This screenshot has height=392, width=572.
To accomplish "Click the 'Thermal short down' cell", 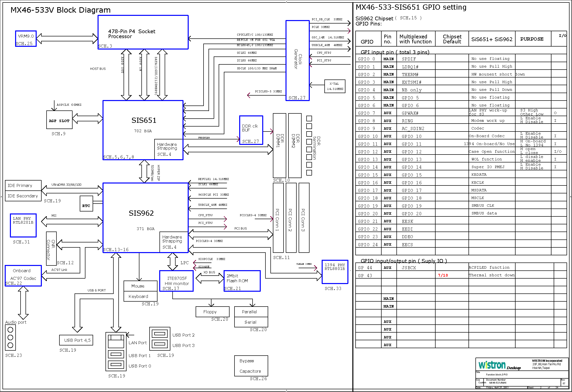I will coord(492,275).
